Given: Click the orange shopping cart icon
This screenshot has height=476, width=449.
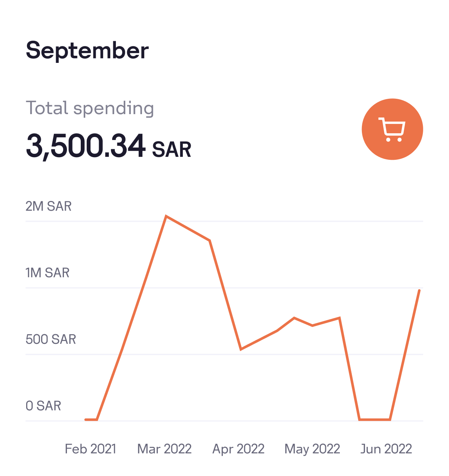Looking at the screenshot, I should coord(392,129).
